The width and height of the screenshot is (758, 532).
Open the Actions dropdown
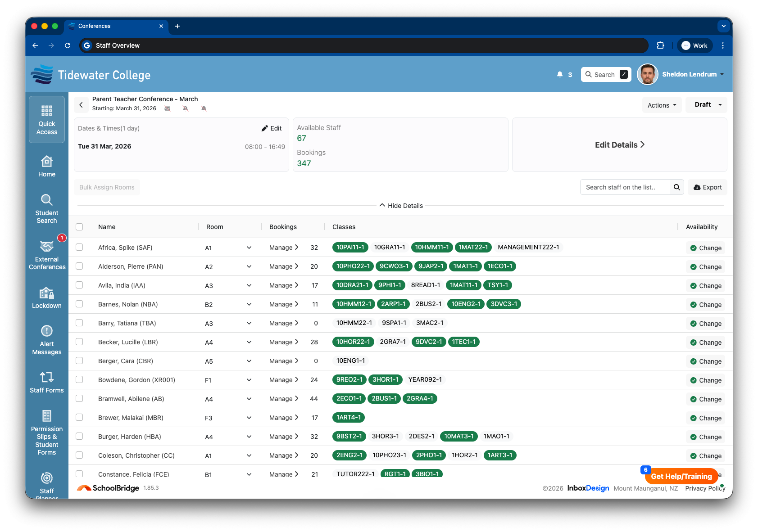662,105
